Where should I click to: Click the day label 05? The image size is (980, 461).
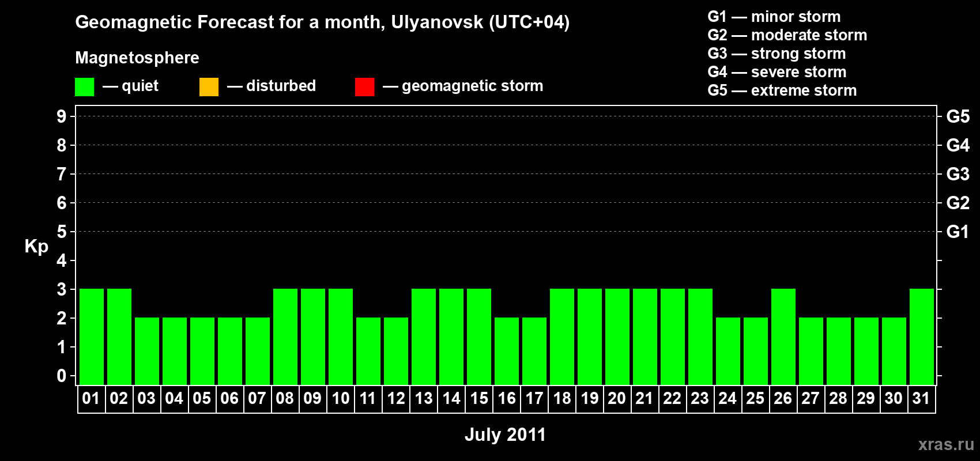(x=202, y=398)
